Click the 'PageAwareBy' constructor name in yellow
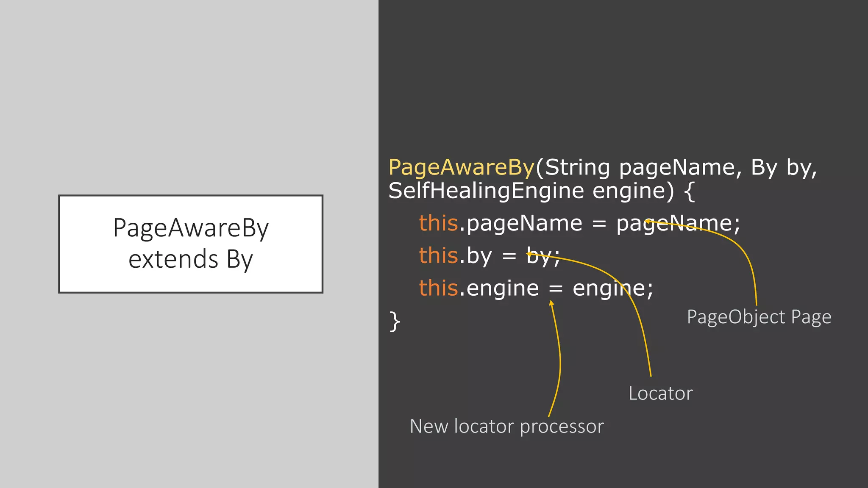The width and height of the screenshot is (868, 488). [462, 167]
